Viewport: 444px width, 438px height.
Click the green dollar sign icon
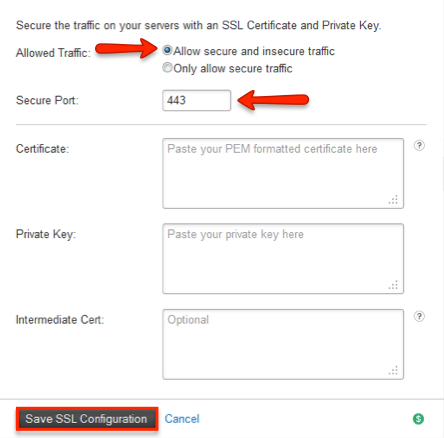[418, 419]
